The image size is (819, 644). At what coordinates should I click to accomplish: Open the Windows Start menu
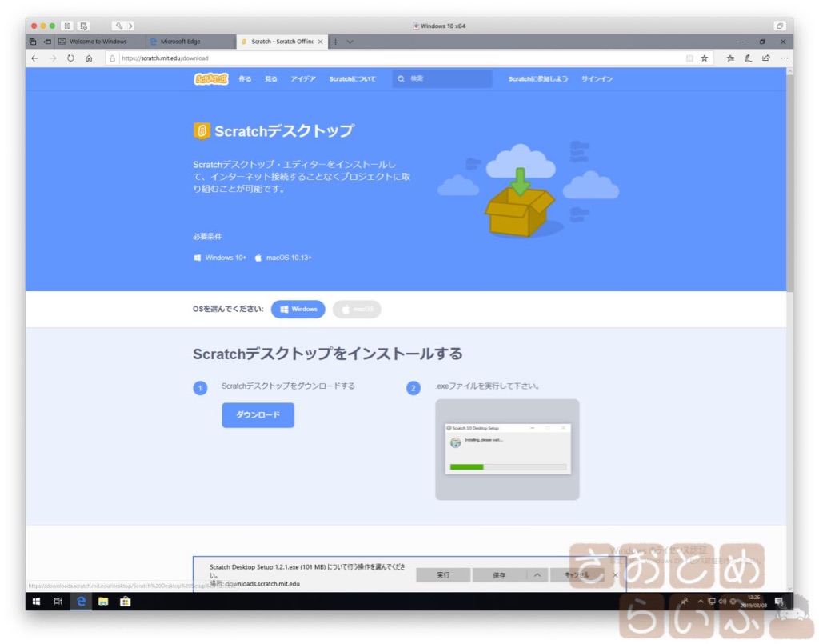pos(37,601)
